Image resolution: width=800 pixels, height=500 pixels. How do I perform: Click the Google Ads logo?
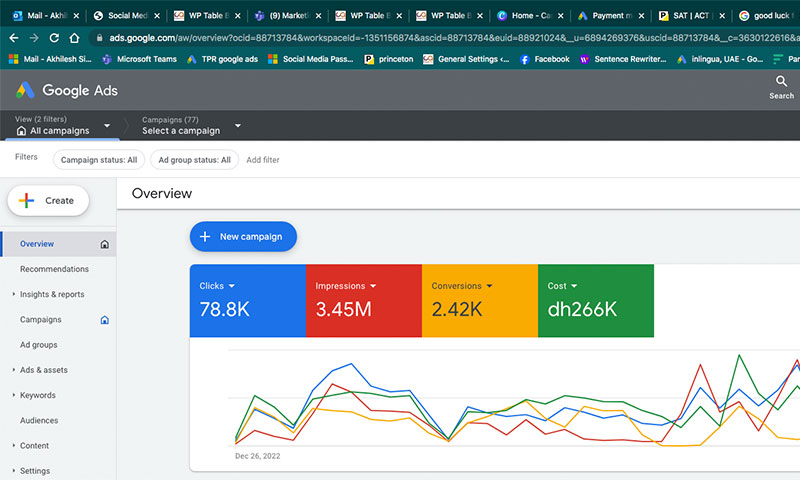(66, 90)
